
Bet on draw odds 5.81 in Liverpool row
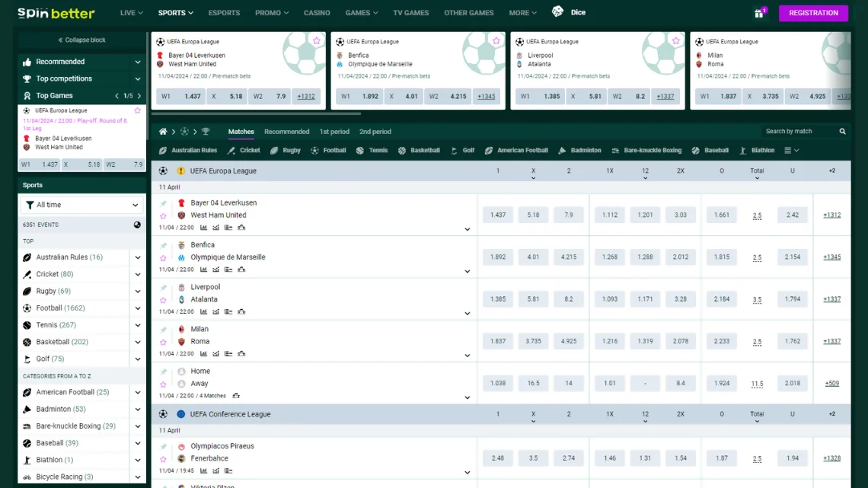coord(533,298)
